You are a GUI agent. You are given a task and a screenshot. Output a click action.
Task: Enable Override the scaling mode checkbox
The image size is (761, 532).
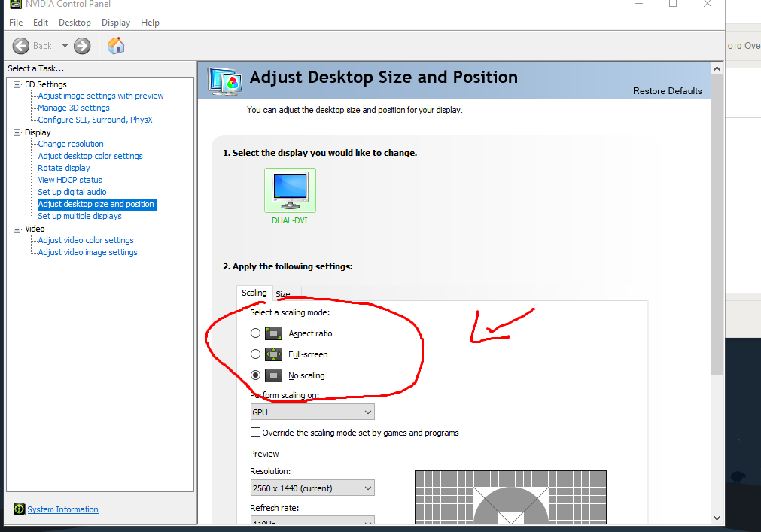255,433
